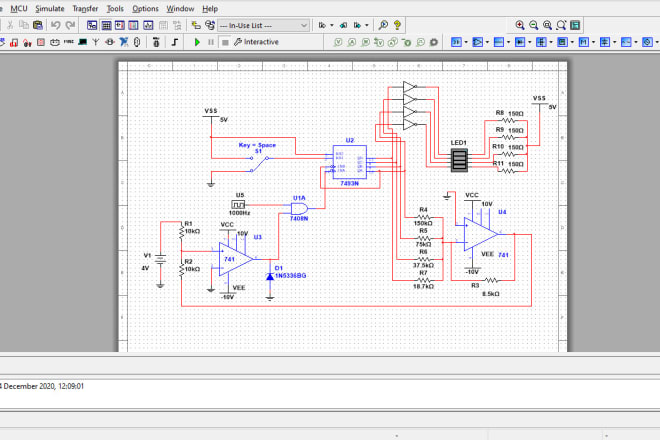Click the Transfer to Ultiboard icon
This screenshot has width=660, height=440.
[x=343, y=25]
